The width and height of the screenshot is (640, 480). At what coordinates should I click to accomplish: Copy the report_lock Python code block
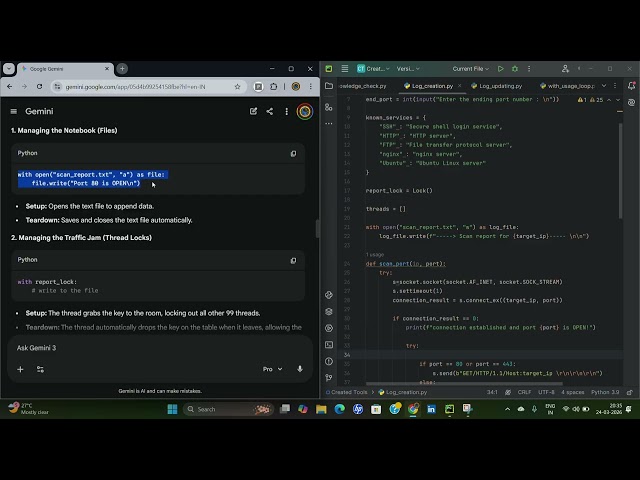[x=293, y=260]
